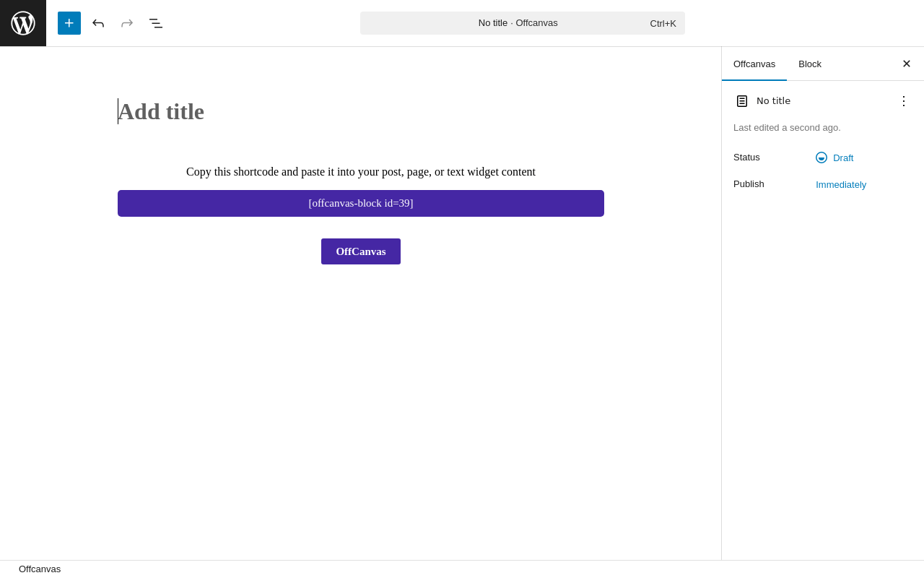The height and width of the screenshot is (578, 924).
Task: Click the offcanvas-block id=39 shortcode bar
Action: point(361,203)
